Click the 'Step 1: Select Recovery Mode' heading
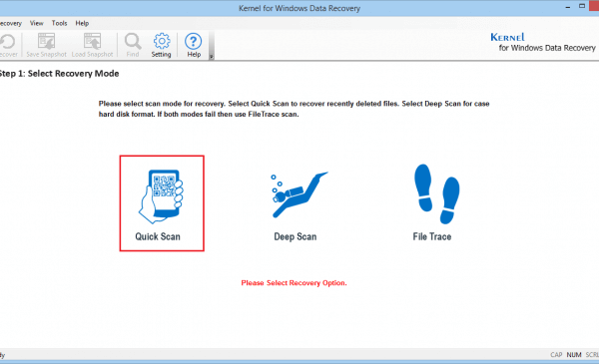Screen dimensions: 599x364 tap(59, 73)
